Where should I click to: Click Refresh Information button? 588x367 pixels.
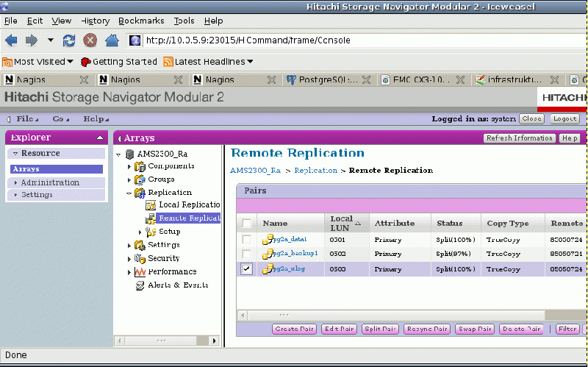pos(520,138)
